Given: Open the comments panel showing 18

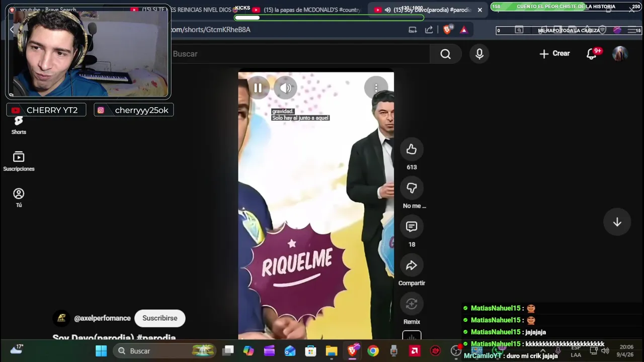Looking at the screenshot, I should tap(412, 227).
